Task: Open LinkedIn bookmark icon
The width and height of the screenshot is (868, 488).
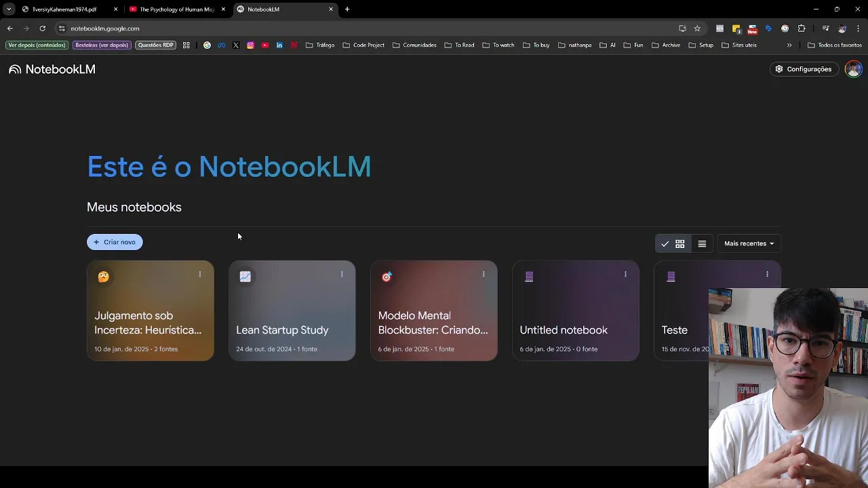Action: pos(279,45)
